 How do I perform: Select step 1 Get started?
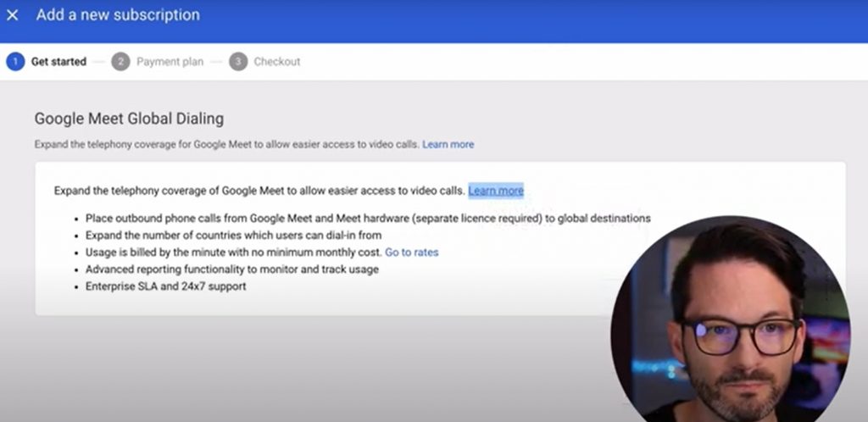47,61
